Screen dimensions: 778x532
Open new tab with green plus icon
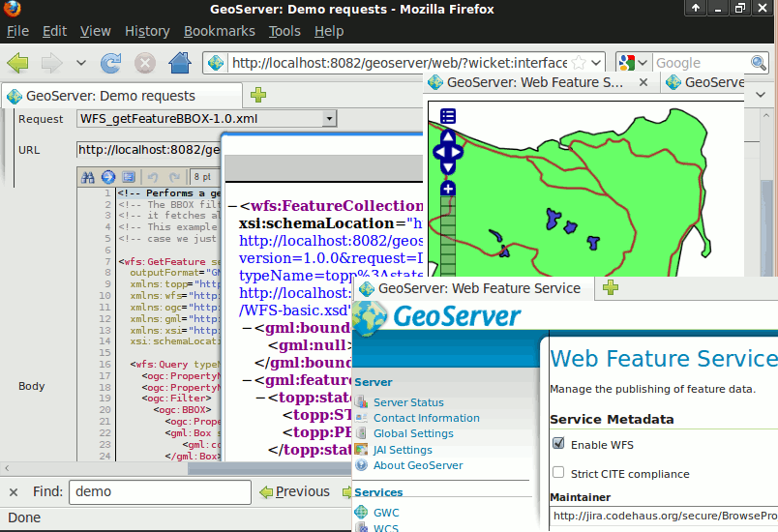(258, 95)
